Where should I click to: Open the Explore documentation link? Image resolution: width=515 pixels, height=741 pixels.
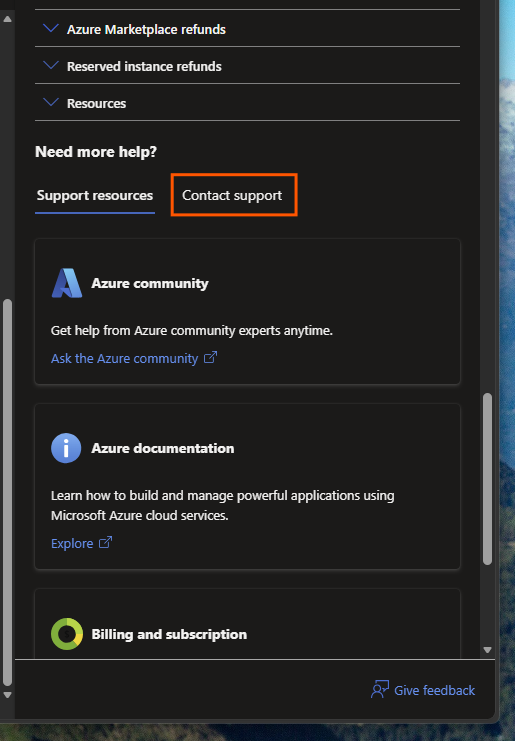[x=72, y=543]
